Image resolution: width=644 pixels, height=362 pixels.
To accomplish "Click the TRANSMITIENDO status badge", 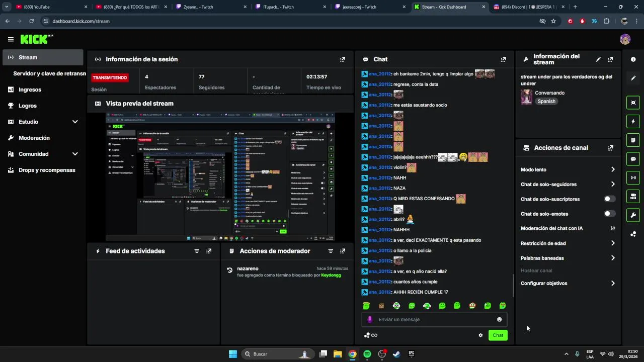I will pos(109,77).
